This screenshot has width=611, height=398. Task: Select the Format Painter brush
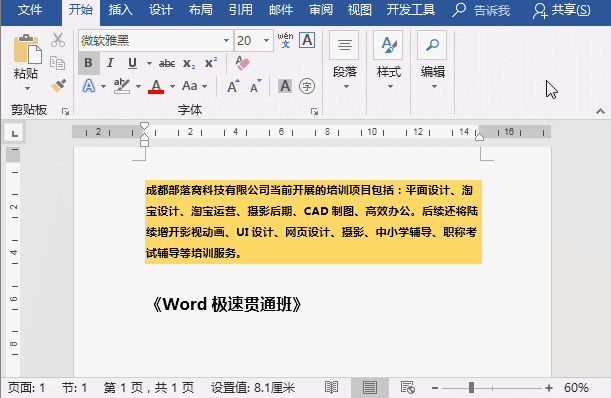(x=58, y=86)
